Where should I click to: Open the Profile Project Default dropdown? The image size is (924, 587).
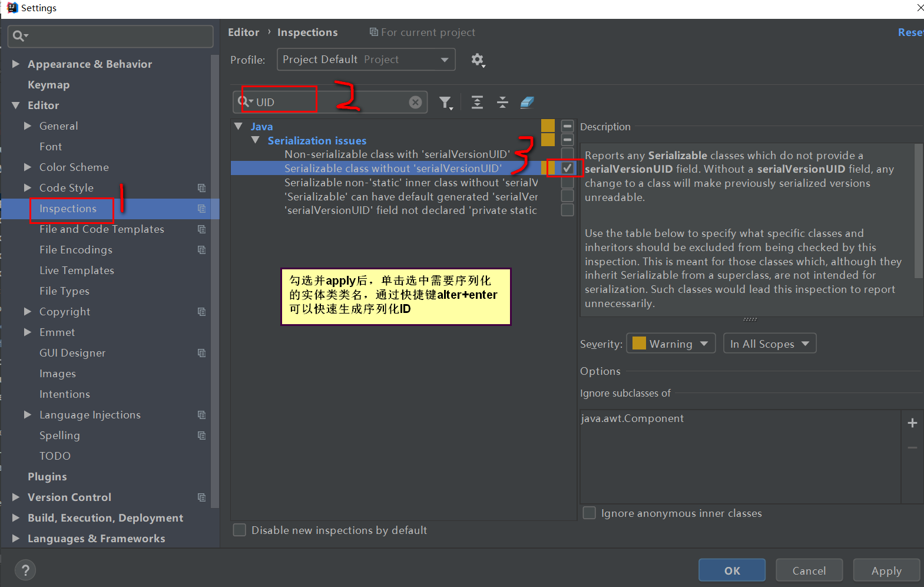coord(366,60)
